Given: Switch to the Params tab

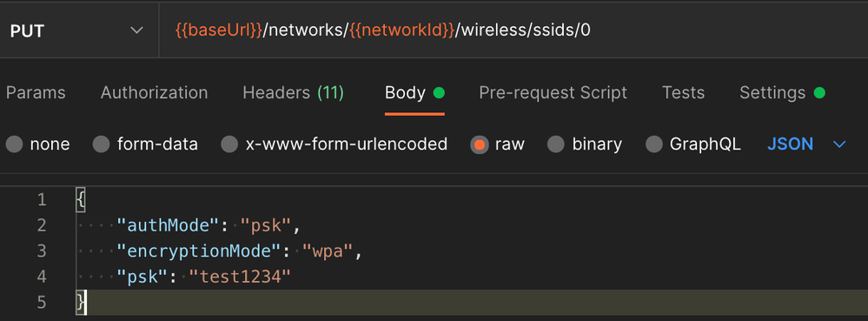Looking at the screenshot, I should (x=36, y=92).
